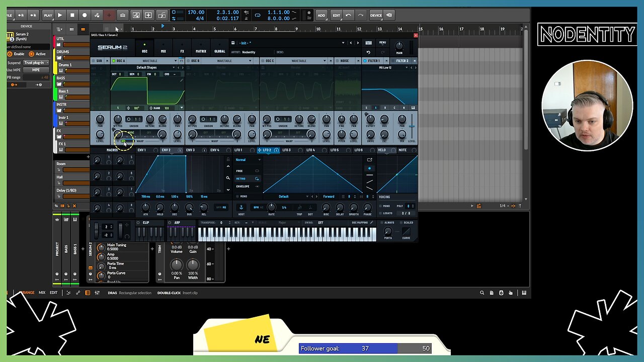
Task: Enable the LEGATO checkbox
Action: (381, 213)
